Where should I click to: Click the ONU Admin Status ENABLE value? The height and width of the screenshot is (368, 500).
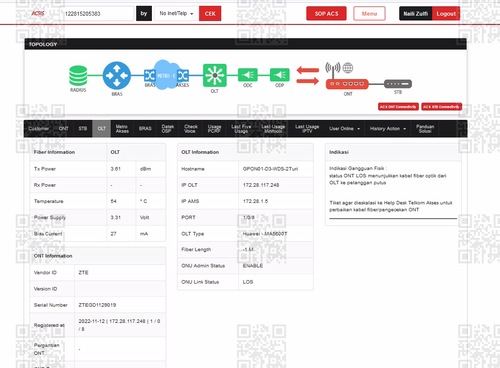(x=253, y=266)
